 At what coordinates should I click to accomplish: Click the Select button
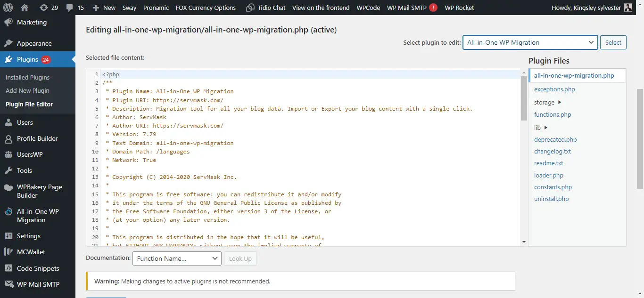(613, 42)
